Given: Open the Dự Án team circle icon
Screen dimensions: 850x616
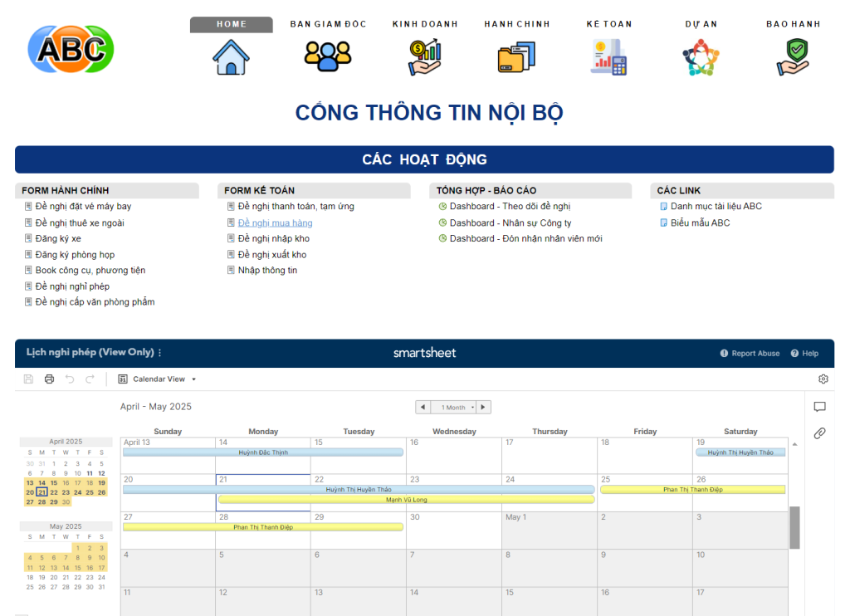Looking at the screenshot, I should 701,57.
